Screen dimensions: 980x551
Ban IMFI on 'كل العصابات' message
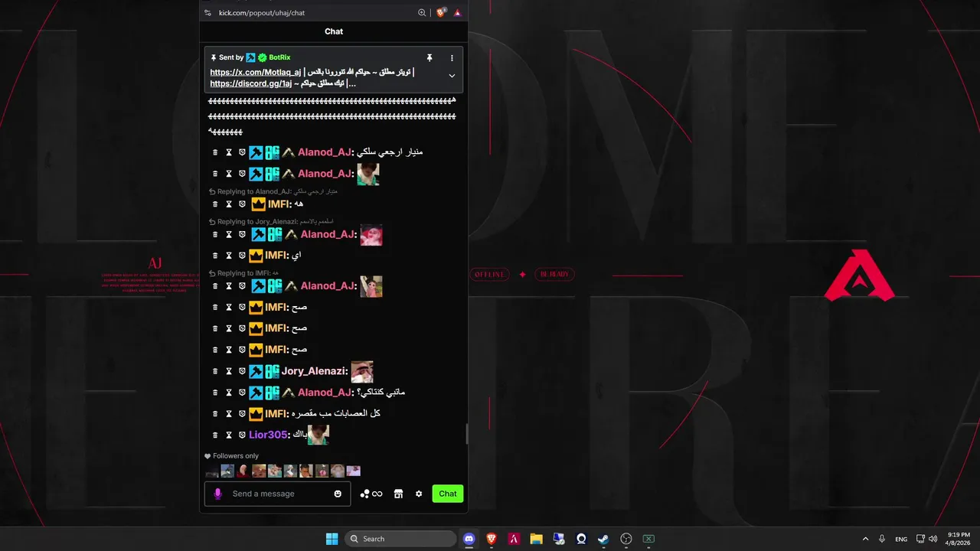[242, 414]
